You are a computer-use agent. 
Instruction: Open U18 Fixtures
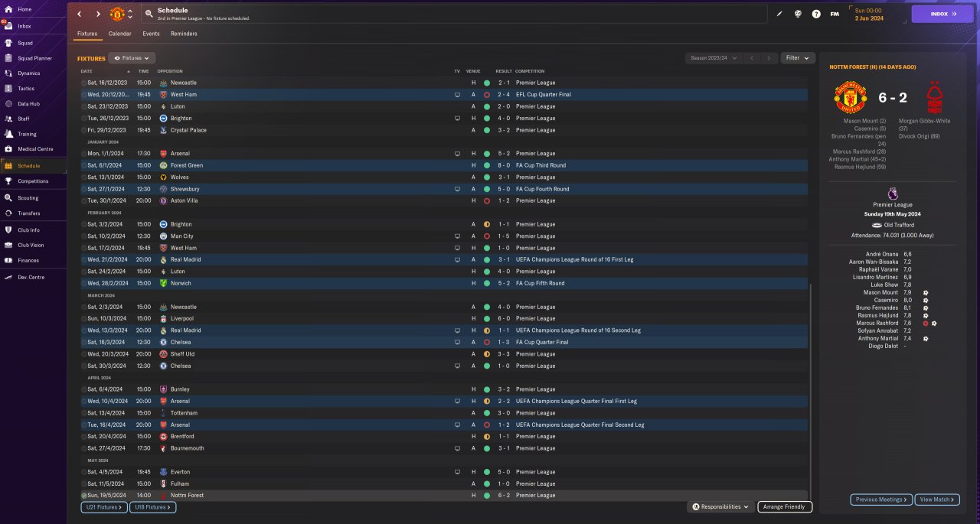[153, 507]
